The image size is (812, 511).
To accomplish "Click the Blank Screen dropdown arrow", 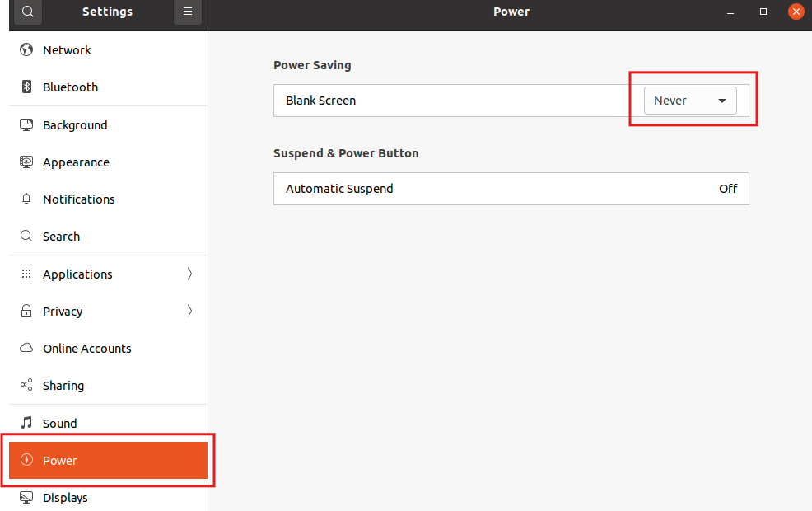I will [x=722, y=101].
